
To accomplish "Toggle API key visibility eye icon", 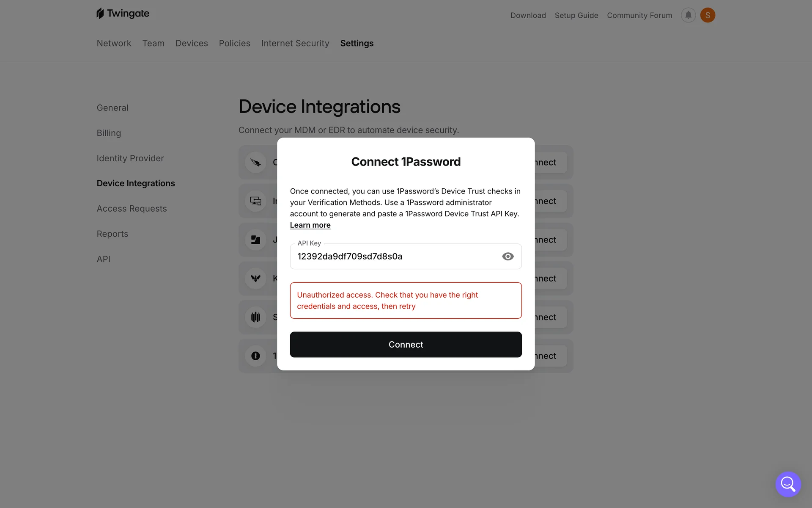I will (507, 257).
